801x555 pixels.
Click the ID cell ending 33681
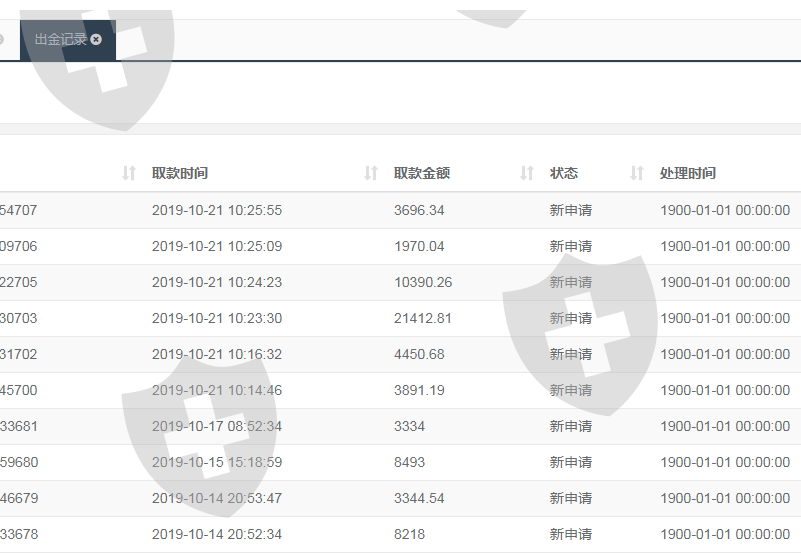point(18,426)
